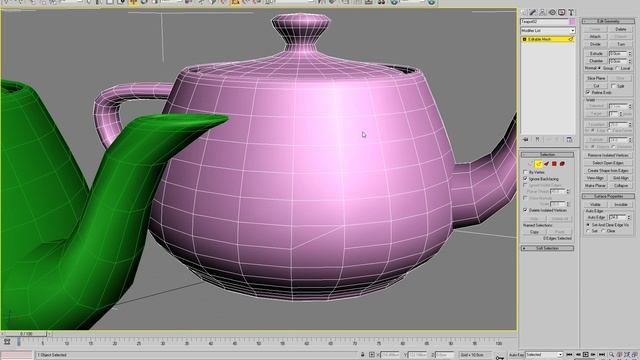Click the Chamfer amount spinner arrows
The width and height of the screenshot is (640, 360).
click(x=630, y=61)
